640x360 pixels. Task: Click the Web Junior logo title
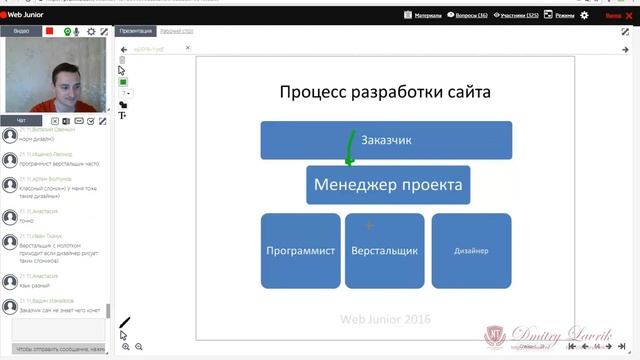pos(25,15)
